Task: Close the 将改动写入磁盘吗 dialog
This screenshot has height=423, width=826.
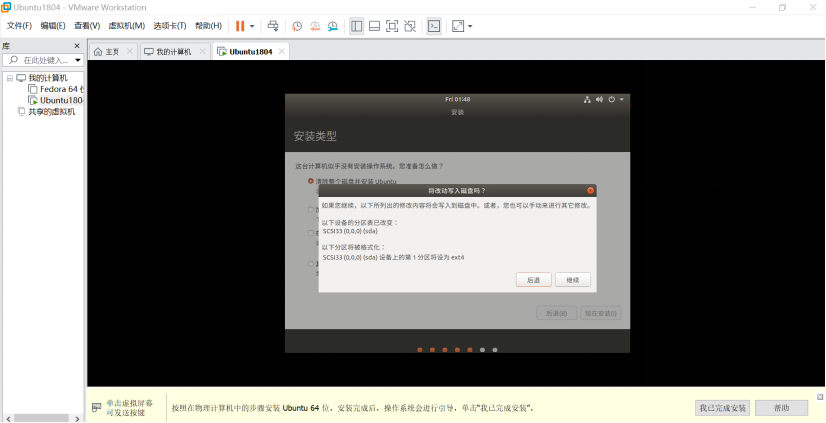Action: (591, 190)
